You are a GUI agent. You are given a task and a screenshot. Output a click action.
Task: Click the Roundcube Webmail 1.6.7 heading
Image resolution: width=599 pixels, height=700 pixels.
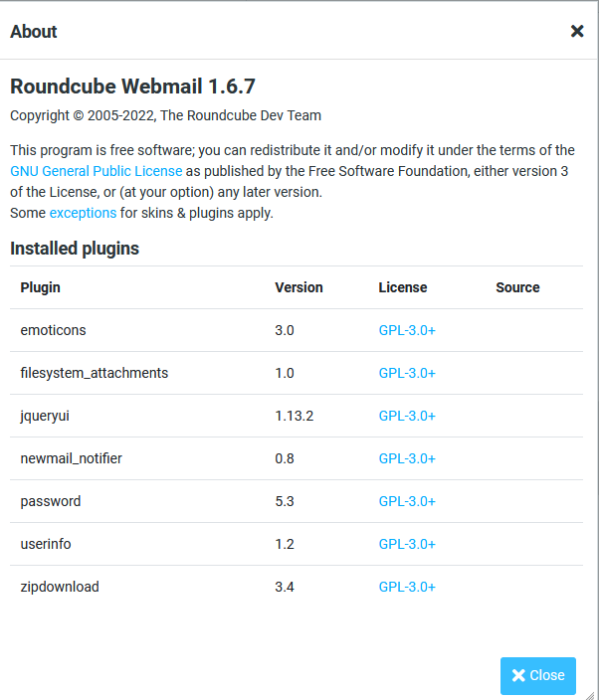[132, 86]
